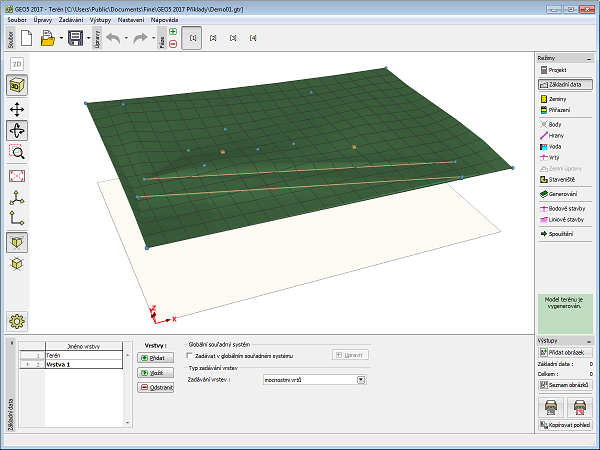This screenshot has width=600, height=450.
Task: Expand the open file dropdown arrow
Action: (x=62, y=39)
